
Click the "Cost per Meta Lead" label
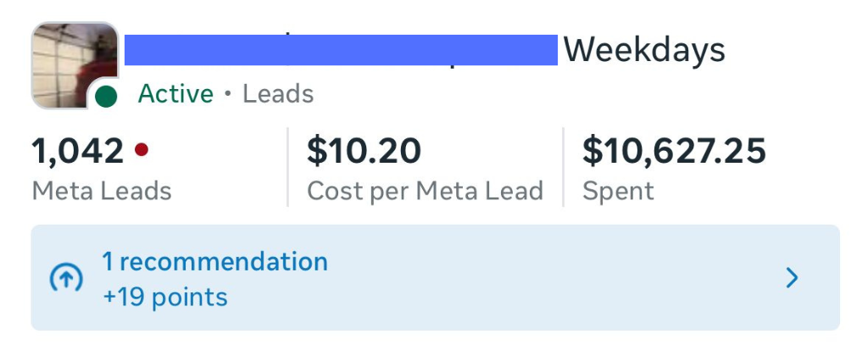coord(425,192)
